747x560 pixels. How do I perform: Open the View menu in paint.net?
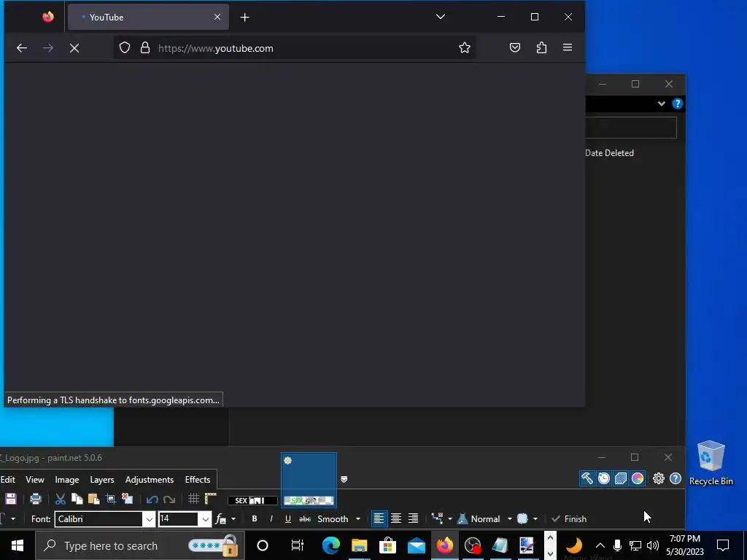tap(35, 480)
